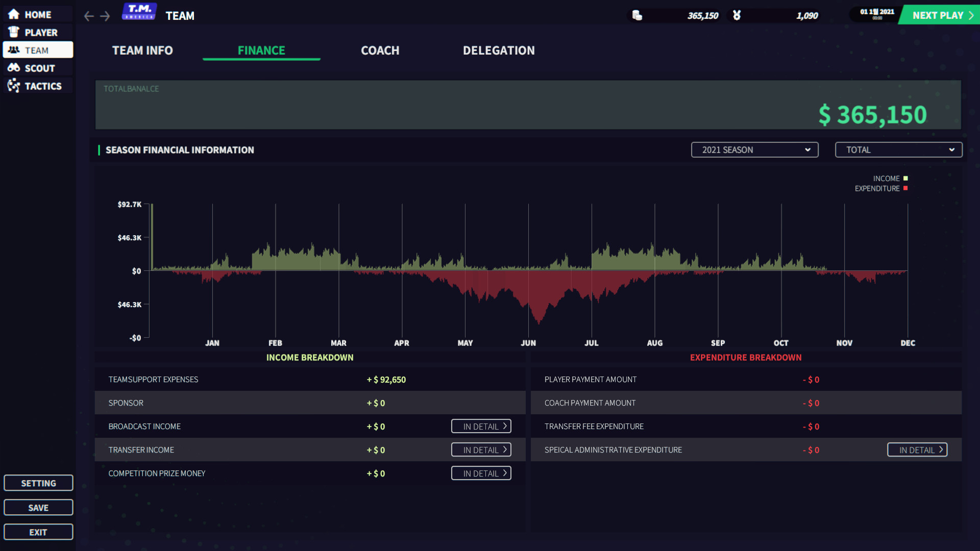Open the Total filter dropdown
The height and width of the screenshot is (551, 980).
[x=898, y=149]
